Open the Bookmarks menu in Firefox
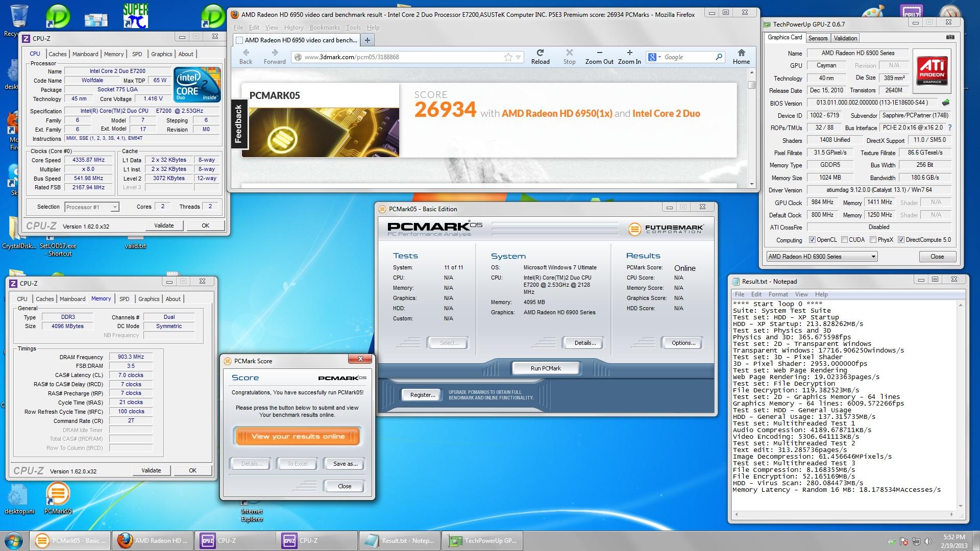 pos(325,28)
